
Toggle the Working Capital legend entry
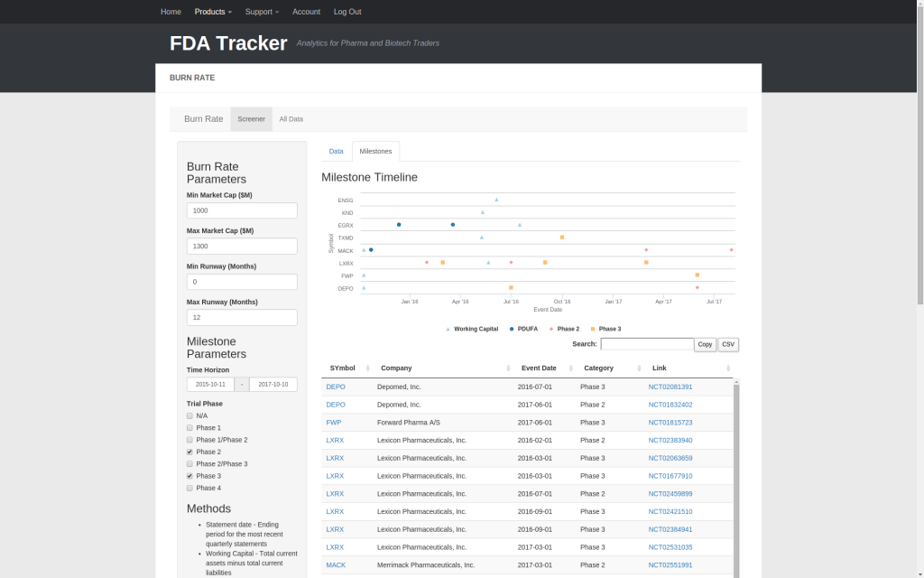pos(472,329)
